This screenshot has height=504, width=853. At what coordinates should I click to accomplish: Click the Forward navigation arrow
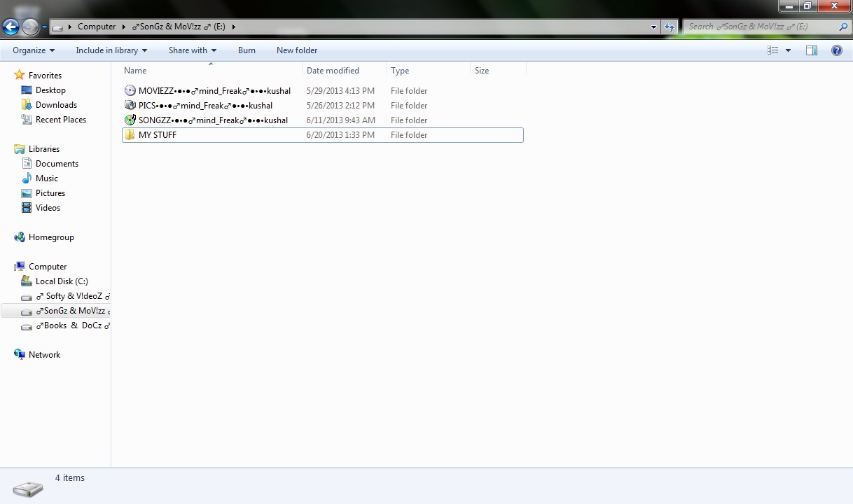(x=30, y=27)
